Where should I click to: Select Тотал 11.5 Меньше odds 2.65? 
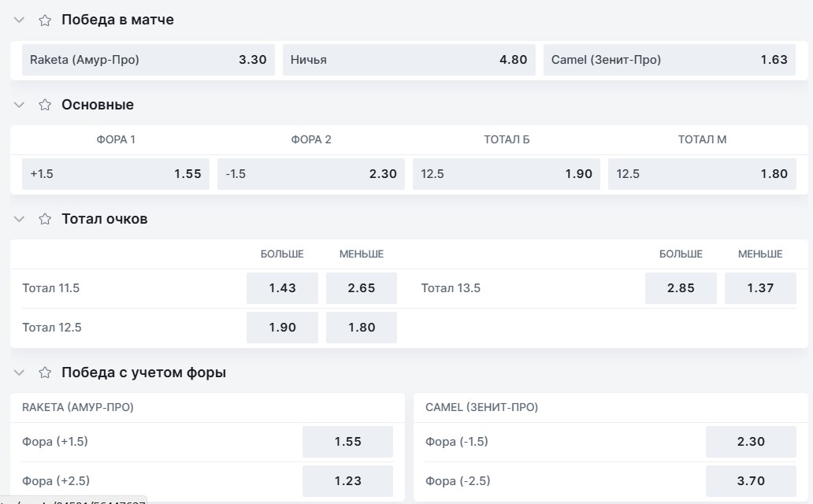click(362, 287)
